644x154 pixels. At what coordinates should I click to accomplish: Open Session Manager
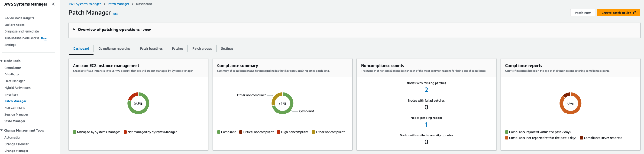[x=16, y=114]
